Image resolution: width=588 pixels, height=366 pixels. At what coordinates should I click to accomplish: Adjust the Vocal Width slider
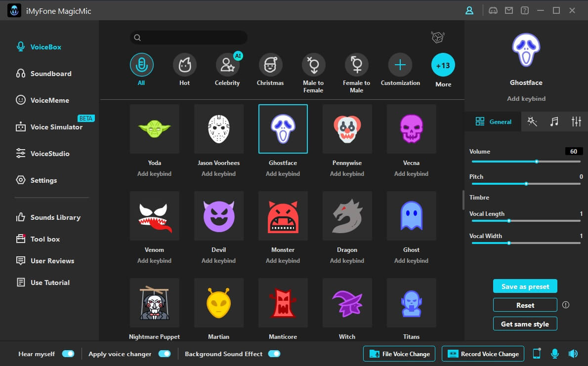click(526, 243)
